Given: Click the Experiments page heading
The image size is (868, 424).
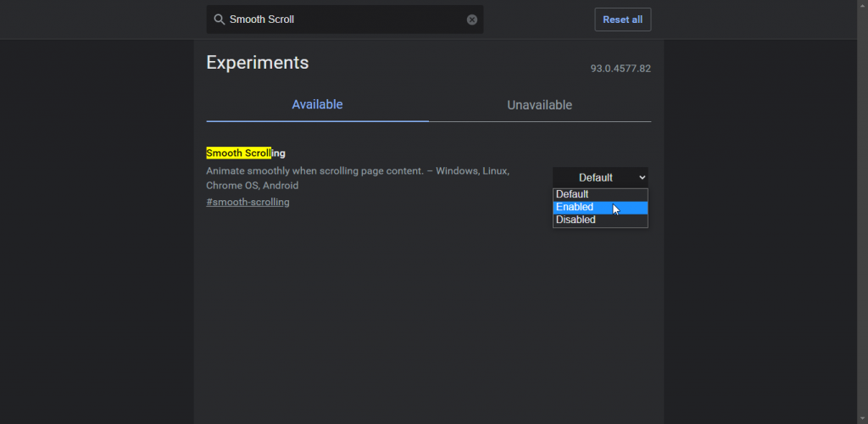Looking at the screenshot, I should 258,63.
